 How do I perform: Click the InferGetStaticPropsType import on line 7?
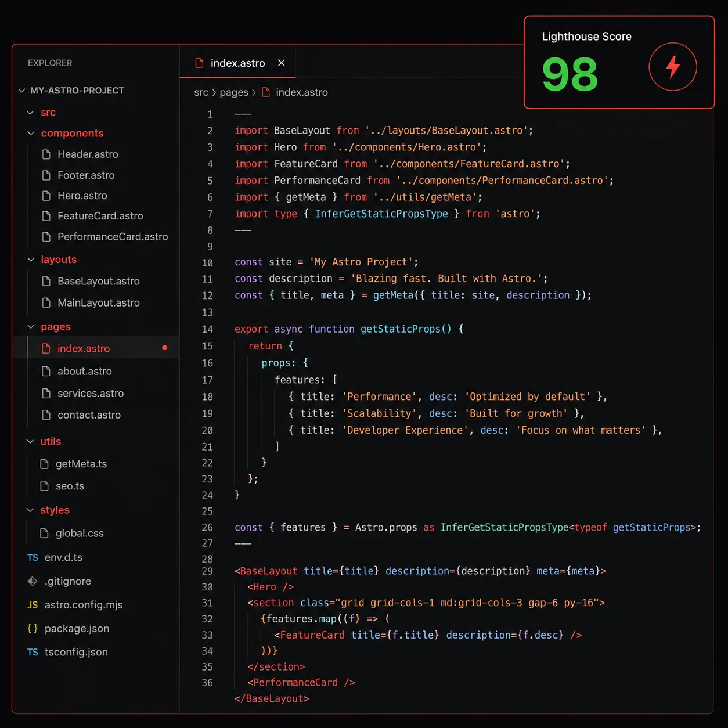[381, 214]
